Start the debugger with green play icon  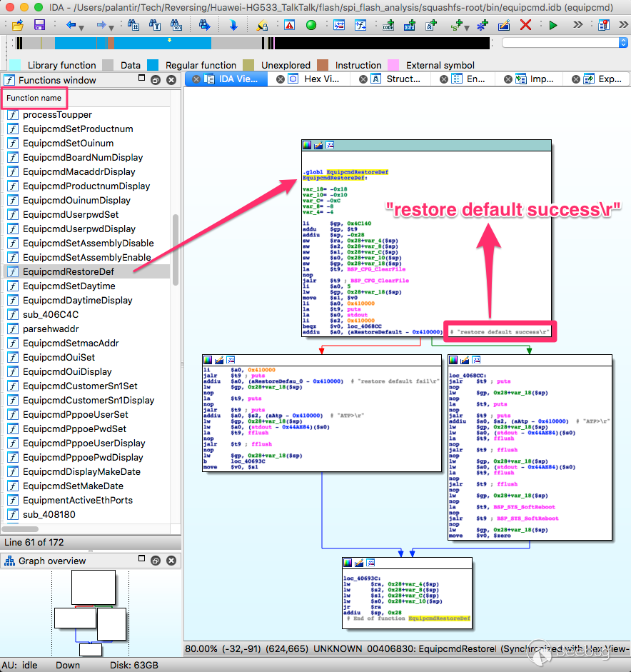553,25
